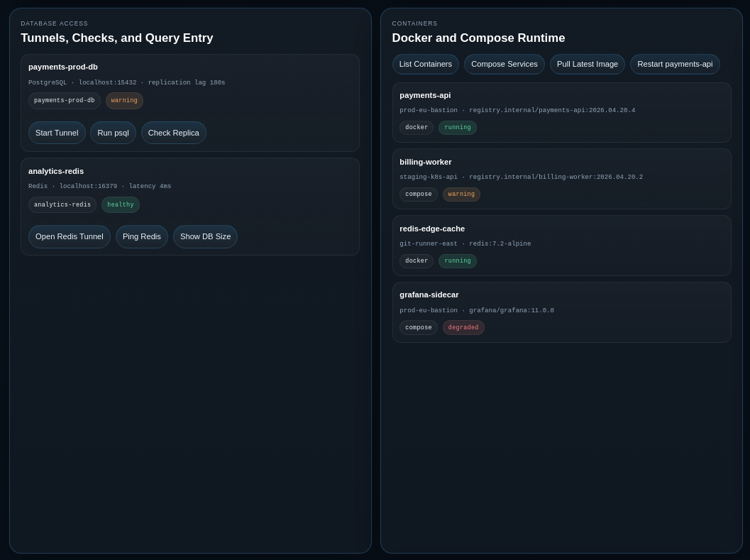
Task: Click Pull Latest Image
Action: 587,64
